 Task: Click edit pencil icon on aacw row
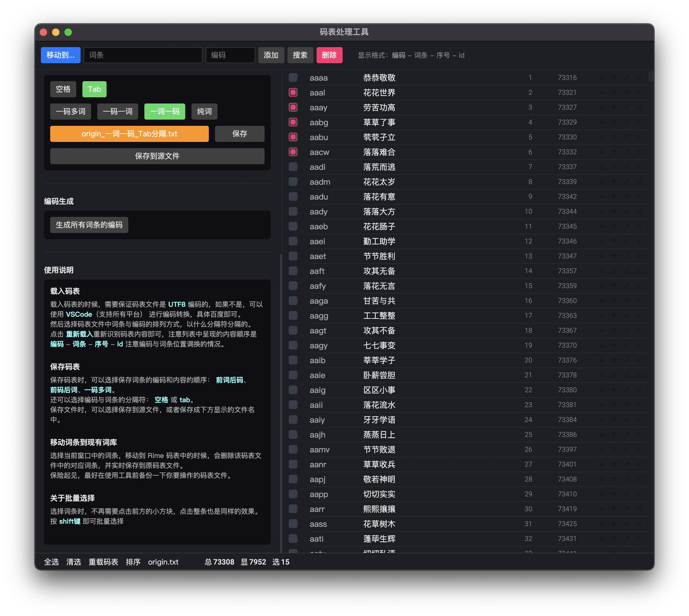click(x=626, y=152)
